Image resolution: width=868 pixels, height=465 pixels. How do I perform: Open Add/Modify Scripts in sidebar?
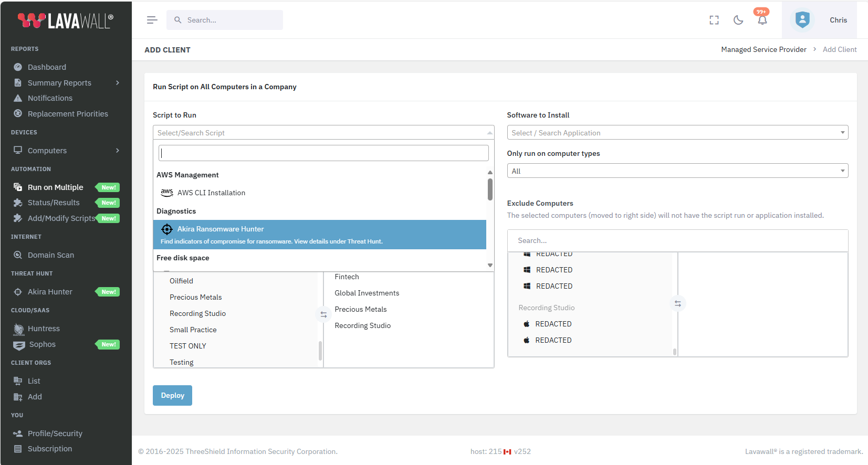click(61, 218)
